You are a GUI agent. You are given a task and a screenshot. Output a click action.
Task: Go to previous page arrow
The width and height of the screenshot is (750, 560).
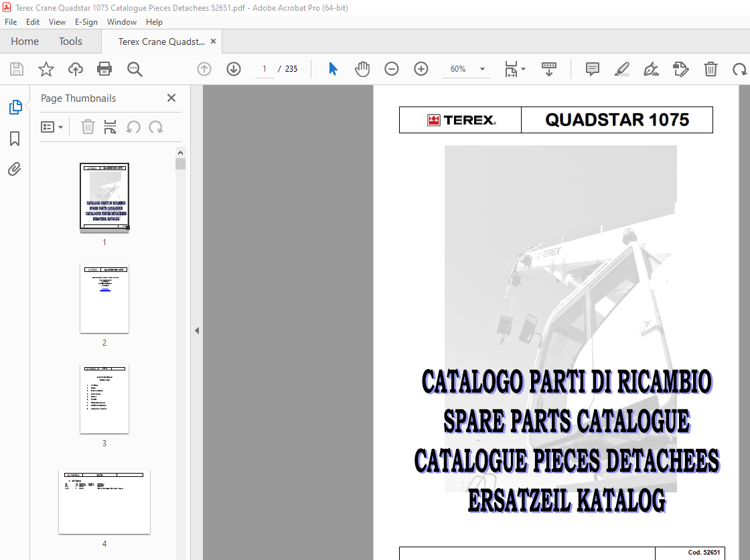[204, 69]
